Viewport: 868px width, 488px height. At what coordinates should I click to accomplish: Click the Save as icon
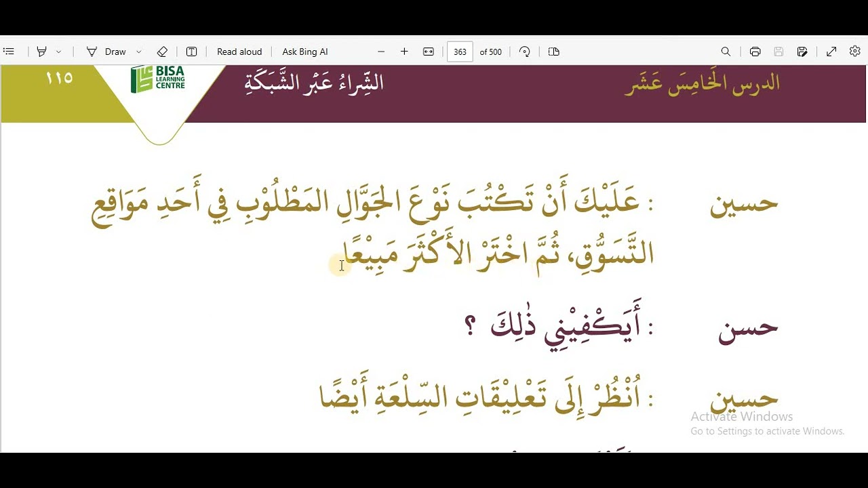(802, 52)
